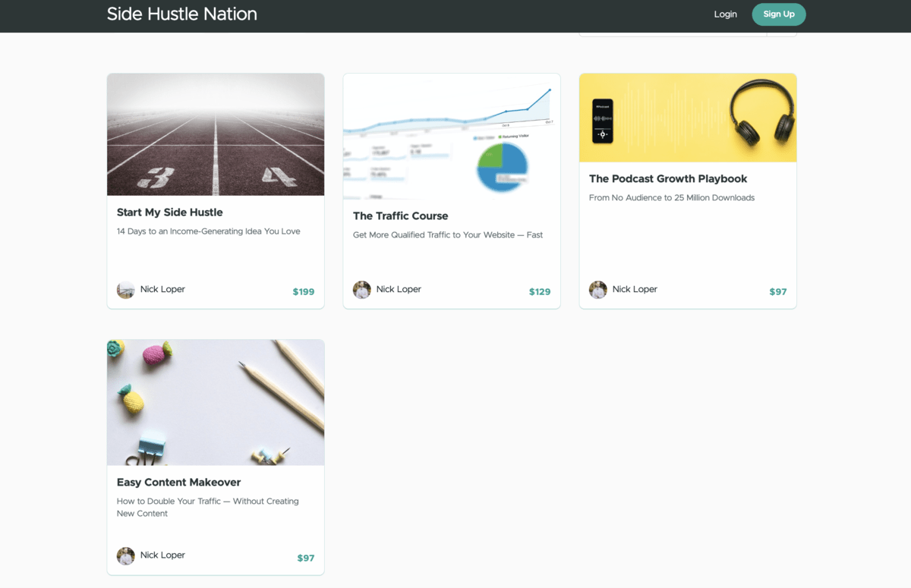Click Nick Loper's avatar on Start My Side Hustle card
This screenshot has width=911, height=588.
(125, 290)
